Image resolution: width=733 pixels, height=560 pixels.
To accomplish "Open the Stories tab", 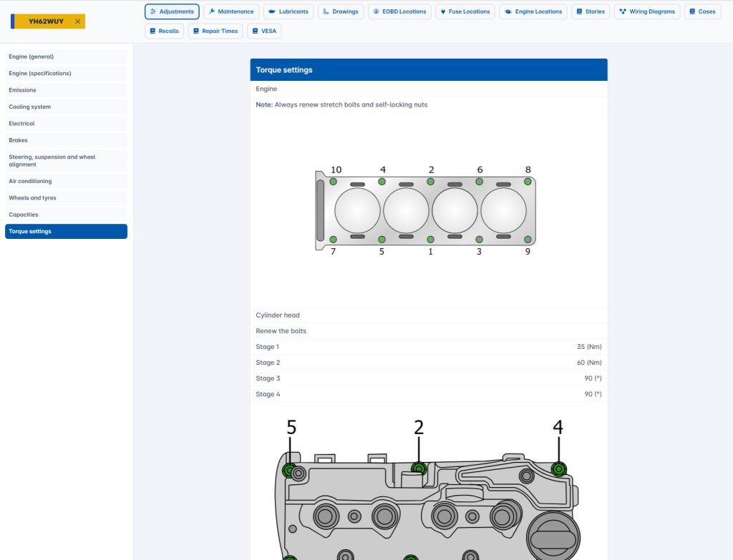I will (590, 11).
